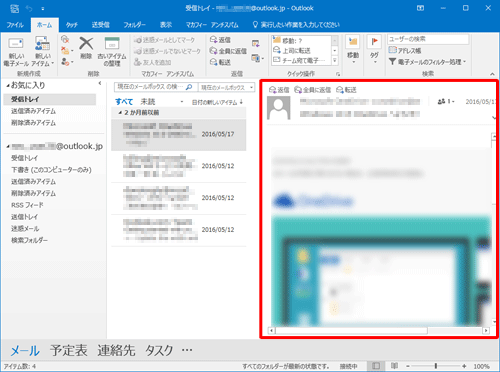Viewport: 500px width, 372px height.
Task: Switch to 予定表 calendar view
Action: point(69,351)
